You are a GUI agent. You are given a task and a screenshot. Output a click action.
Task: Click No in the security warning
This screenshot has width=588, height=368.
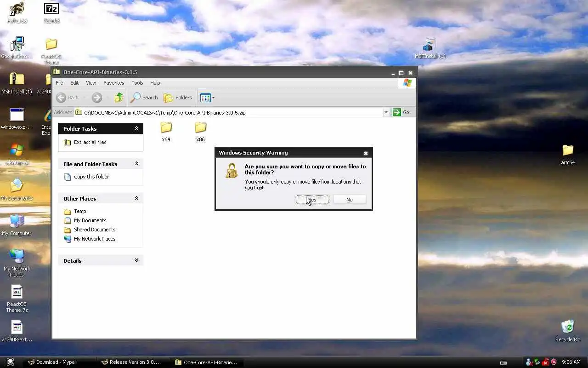point(350,200)
